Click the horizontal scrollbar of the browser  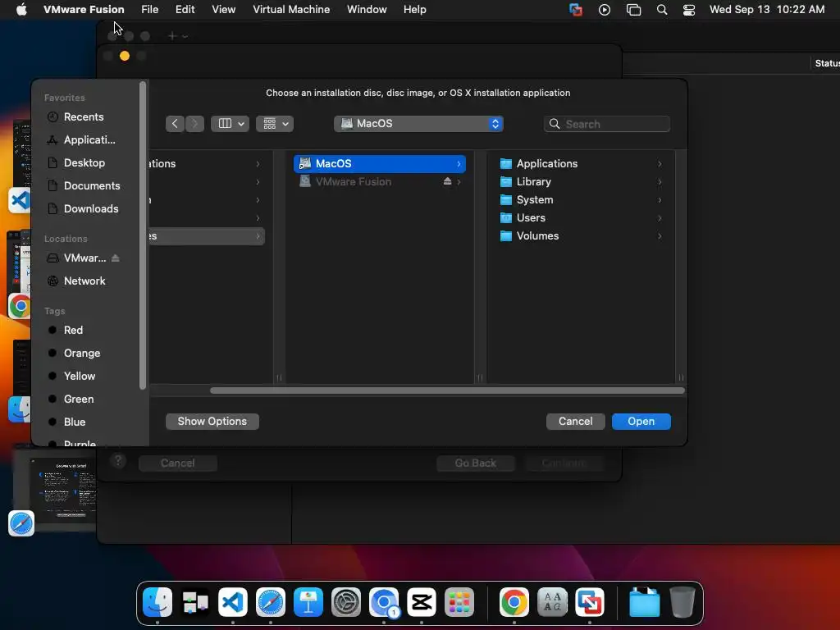447,391
